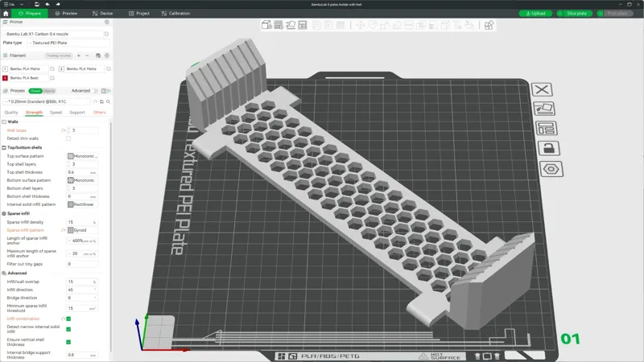
Task: Click the Slice plate button
Action: [576, 13]
